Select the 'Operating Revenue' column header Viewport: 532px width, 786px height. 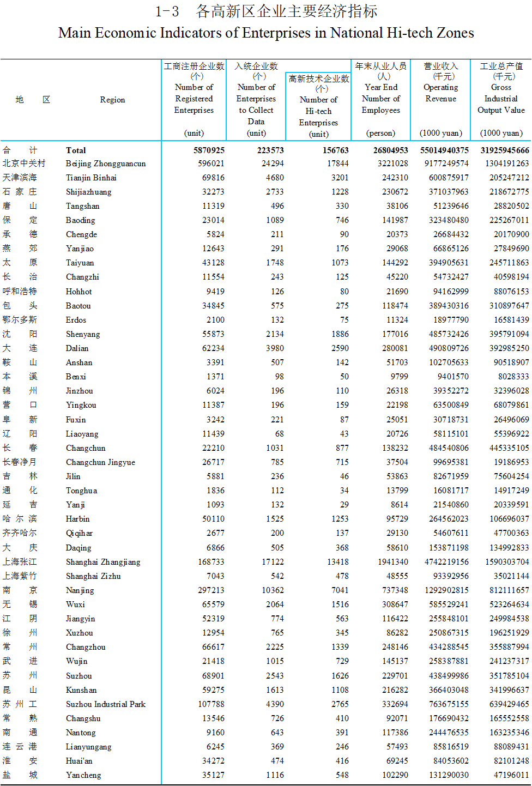tap(440, 93)
